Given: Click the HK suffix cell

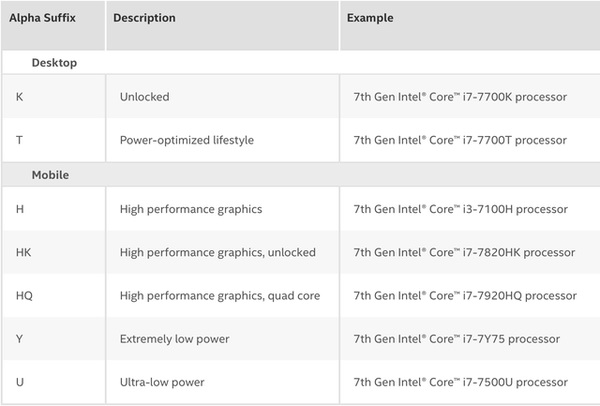Looking at the screenshot, I should tap(25, 252).
